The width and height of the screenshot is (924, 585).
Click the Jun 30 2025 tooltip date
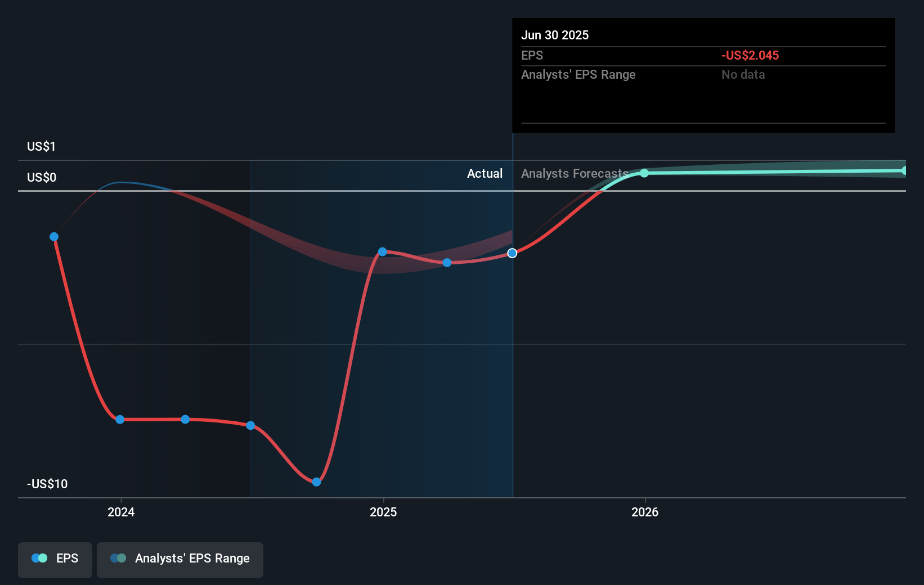coord(555,35)
